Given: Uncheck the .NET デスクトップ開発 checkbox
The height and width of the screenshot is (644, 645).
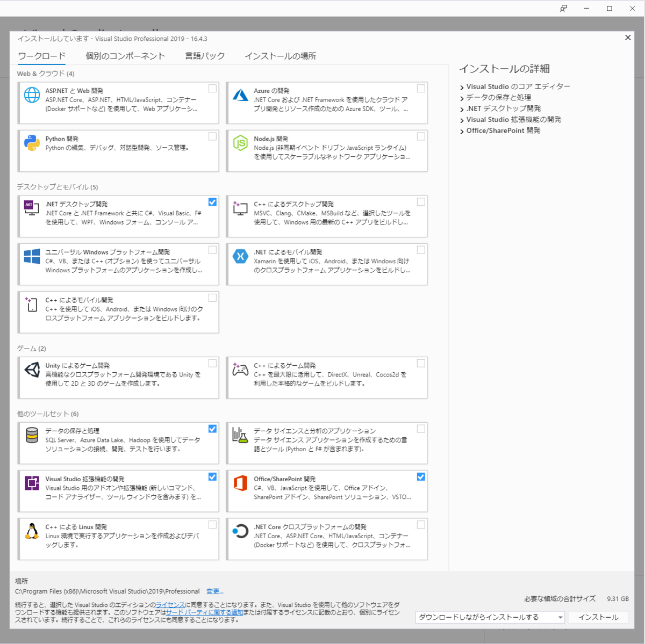Looking at the screenshot, I should [212, 202].
